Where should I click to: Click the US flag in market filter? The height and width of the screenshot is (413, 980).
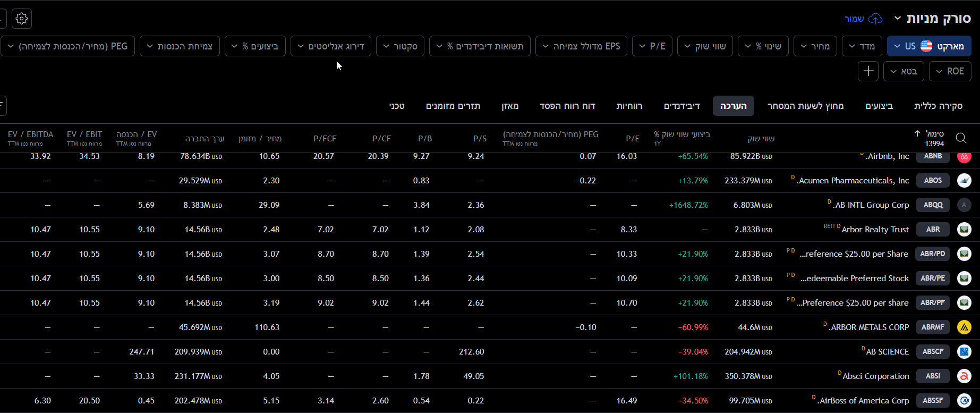[926, 46]
